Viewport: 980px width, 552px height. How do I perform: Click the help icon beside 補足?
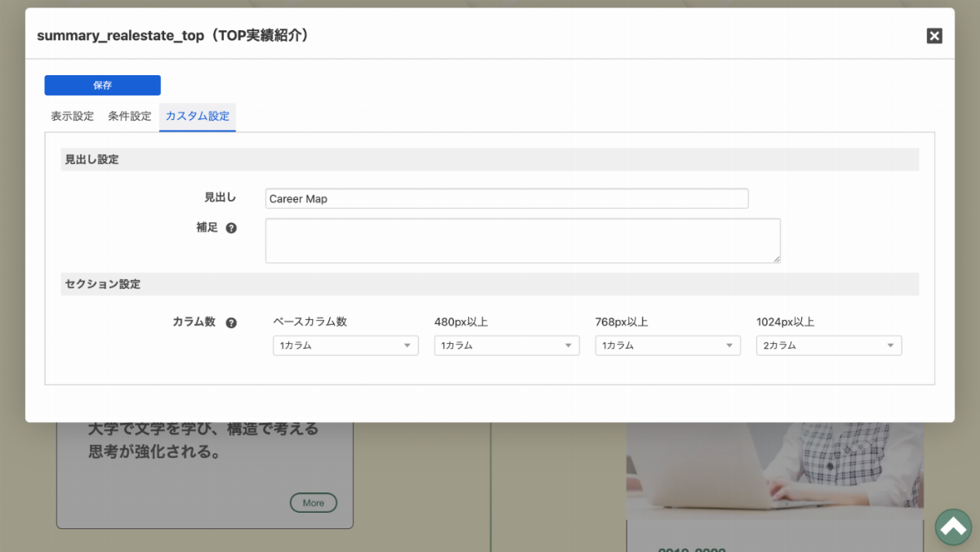(x=231, y=229)
